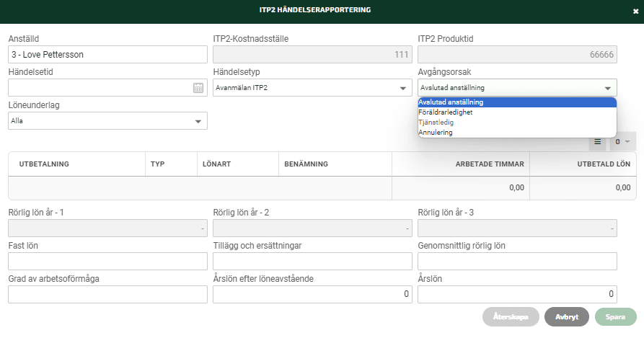644x338 pixels.
Task: Click the table menu hamburger icon
Action: pyautogui.click(x=598, y=141)
